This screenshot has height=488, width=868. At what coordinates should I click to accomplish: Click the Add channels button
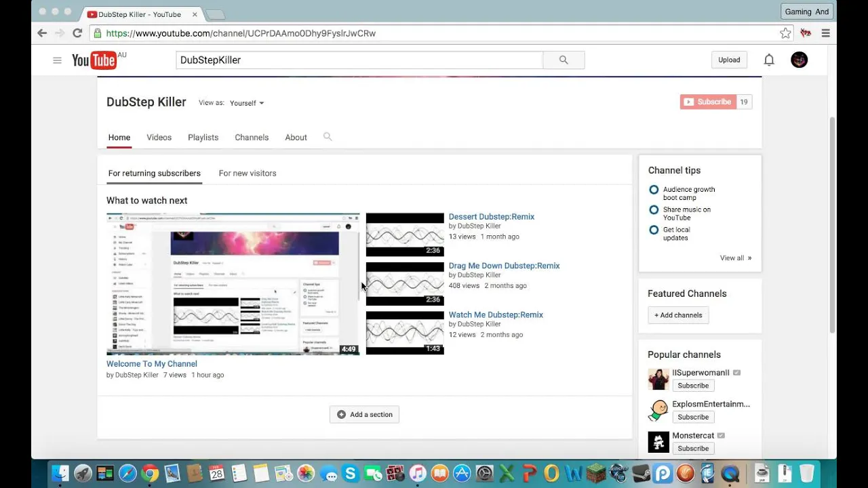pyautogui.click(x=678, y=314)
